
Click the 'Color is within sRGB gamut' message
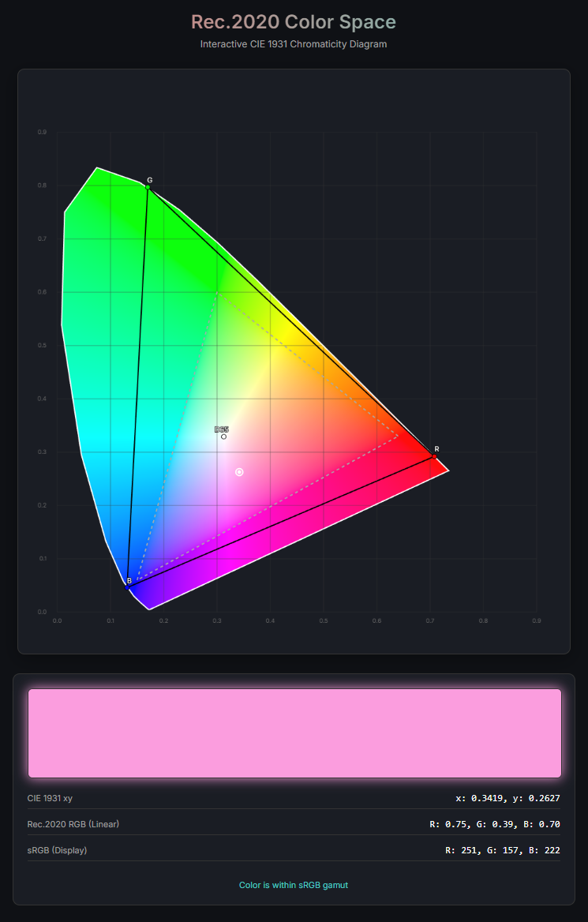click(294, 885)
